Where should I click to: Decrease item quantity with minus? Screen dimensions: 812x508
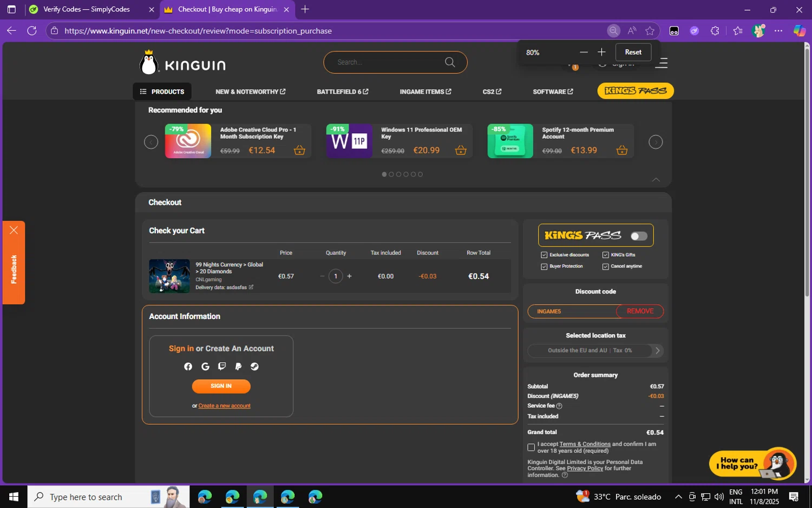point(322,276)
